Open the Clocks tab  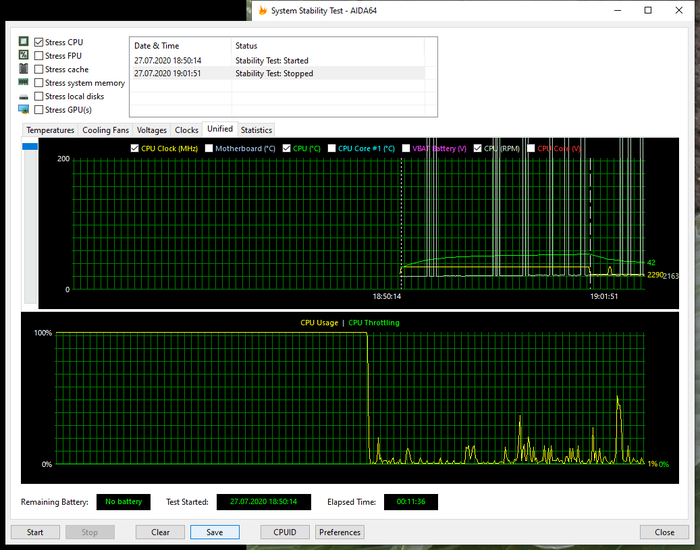coord(186,130)
